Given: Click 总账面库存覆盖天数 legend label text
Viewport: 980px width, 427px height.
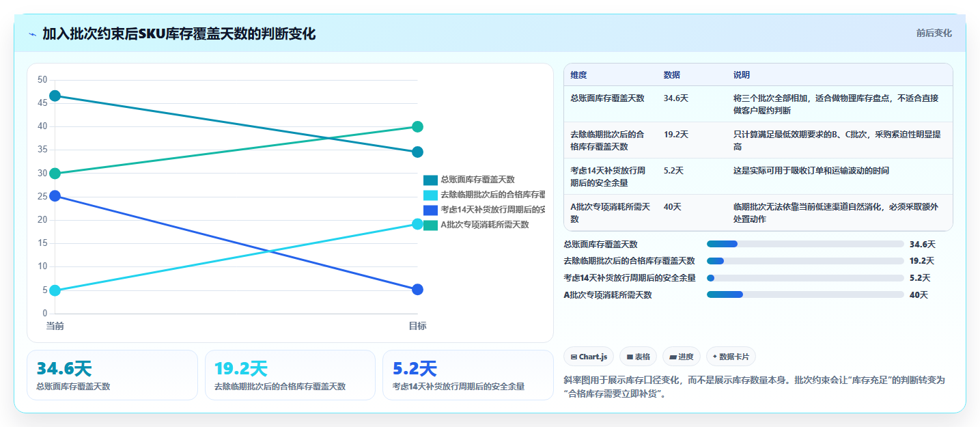Looking at the screenshot, I should tap(477, 180).
